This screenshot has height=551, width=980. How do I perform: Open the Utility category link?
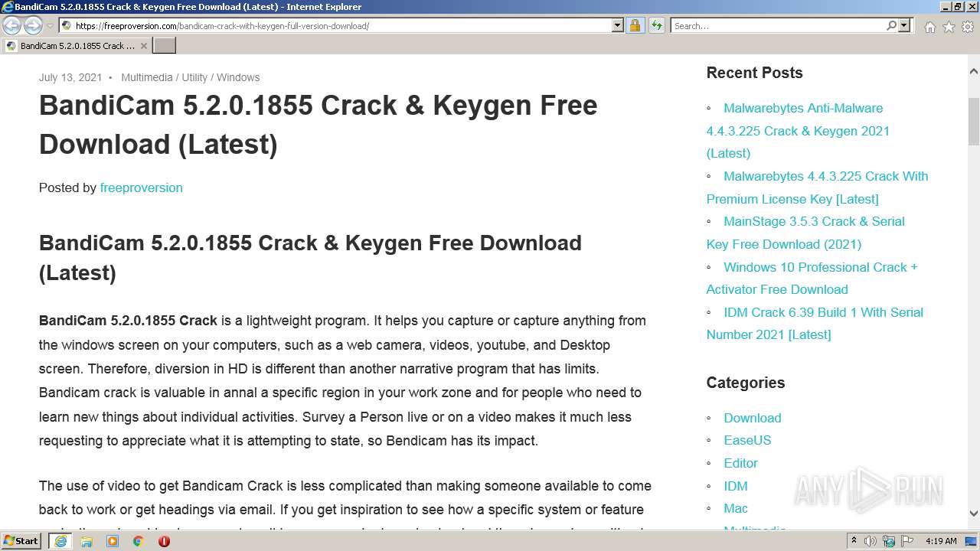point(194,77)
